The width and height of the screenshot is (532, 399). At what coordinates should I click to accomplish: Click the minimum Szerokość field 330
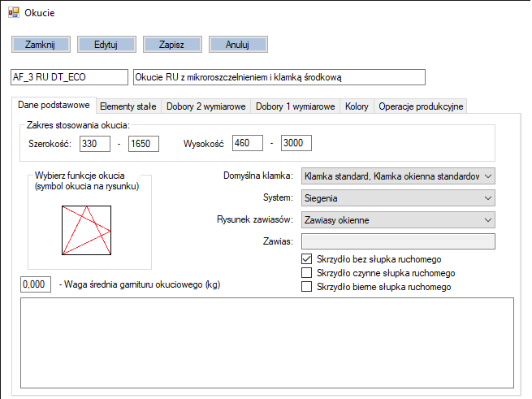coord(95,144)
